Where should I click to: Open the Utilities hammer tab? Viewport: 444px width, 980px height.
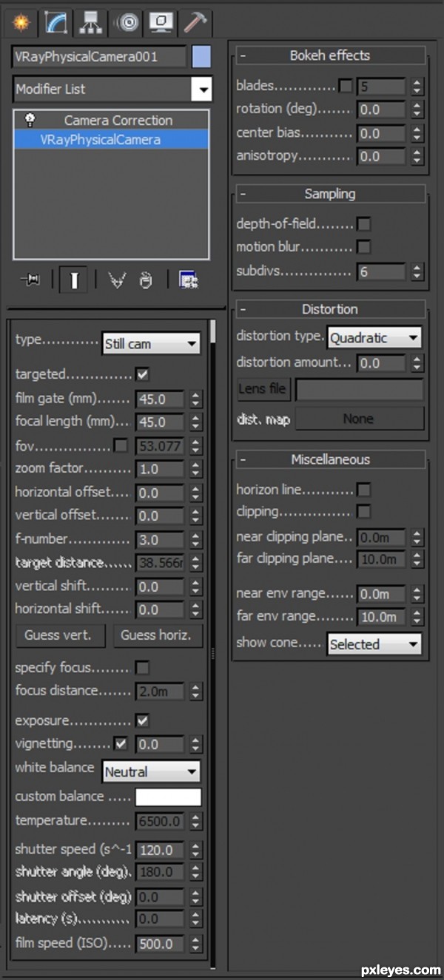pos(195,23)
